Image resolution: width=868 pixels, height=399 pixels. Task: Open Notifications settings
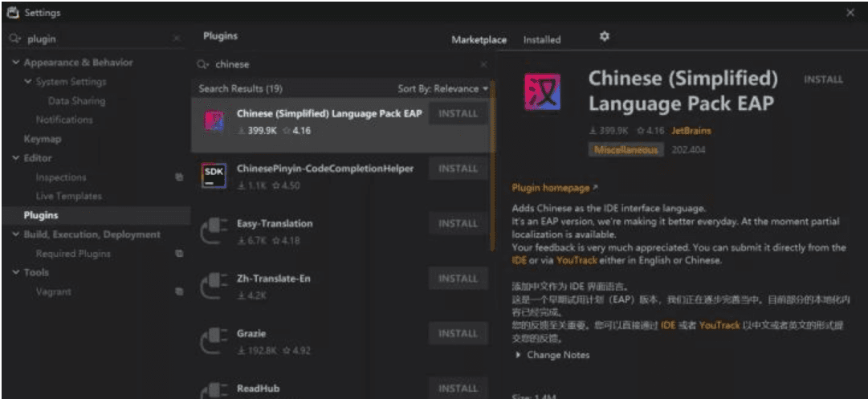tap(64, 120)
